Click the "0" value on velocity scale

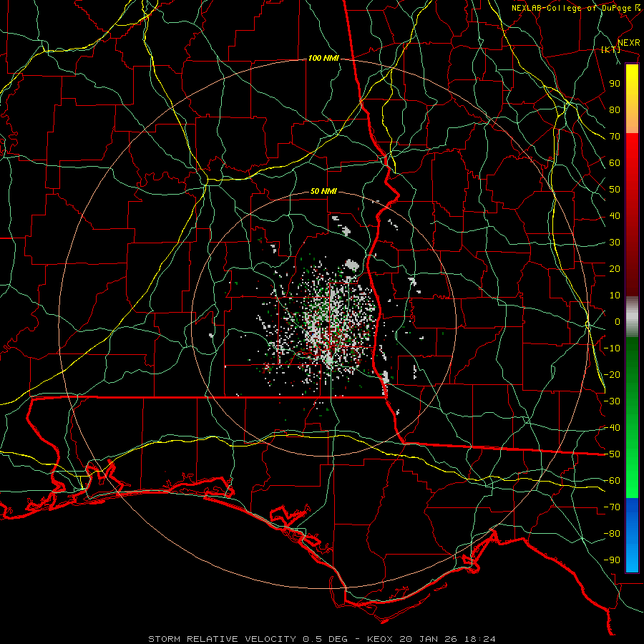[618, 321]
